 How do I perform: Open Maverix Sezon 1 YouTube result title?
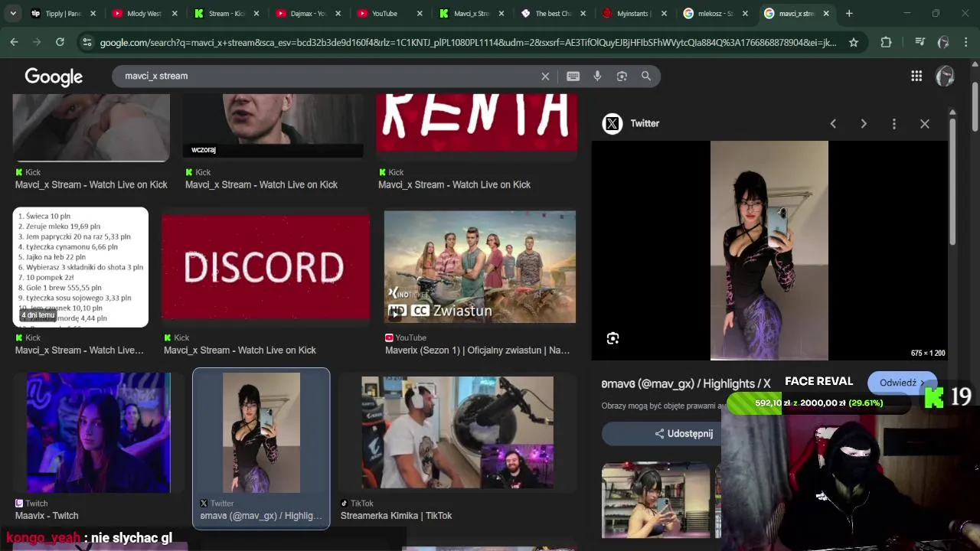click(477, 350)
